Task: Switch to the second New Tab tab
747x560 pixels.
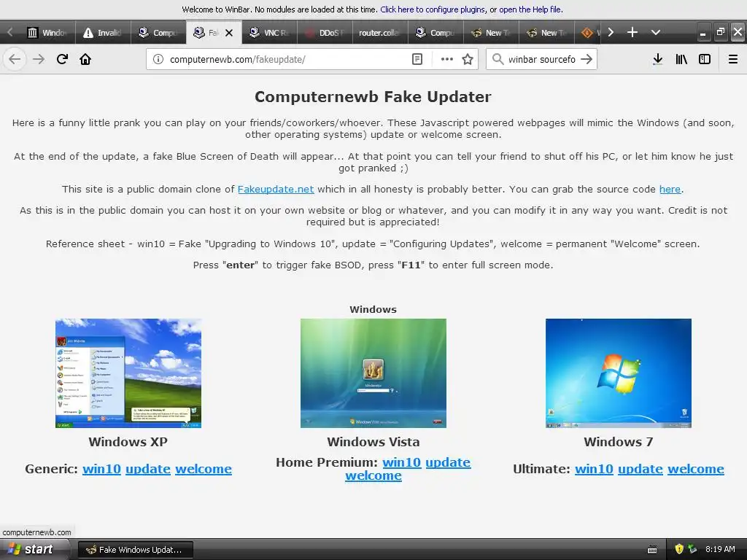Action: tap(546, 33)
